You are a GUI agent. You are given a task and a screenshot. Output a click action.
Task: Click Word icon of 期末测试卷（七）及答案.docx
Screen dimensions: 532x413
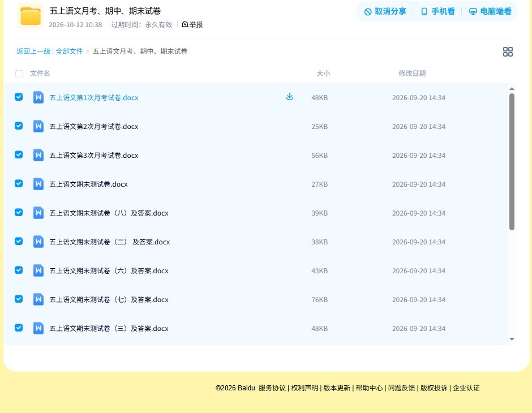pos(38,299)
